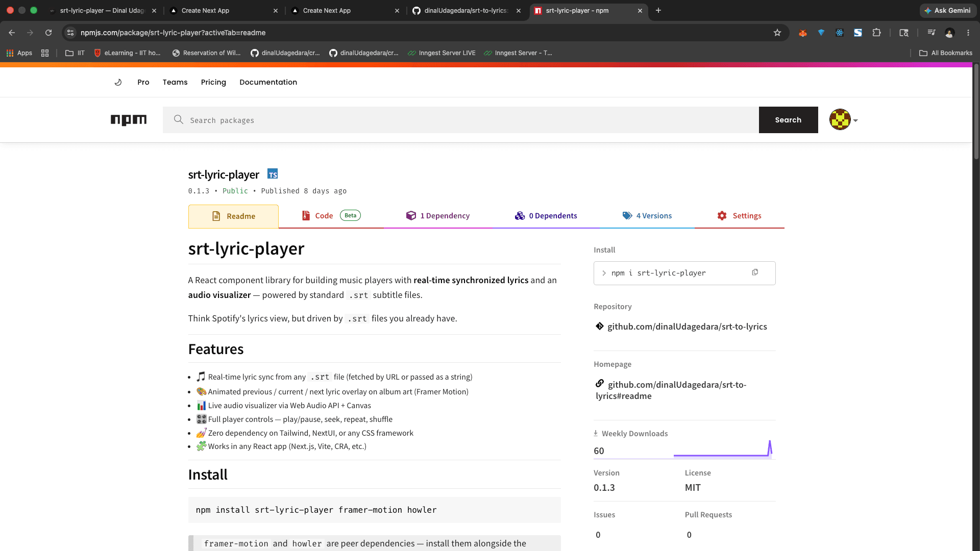Click the browser address bar URL
The width and height of the screenshot is (980, 551).
tap(173, 33)
